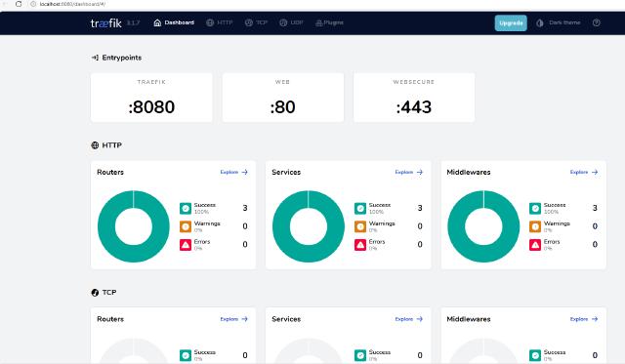Explore HTTP Routers
The width and height of the screenshot is (625, 364).
pyautogui.click(x=234, y=172)
